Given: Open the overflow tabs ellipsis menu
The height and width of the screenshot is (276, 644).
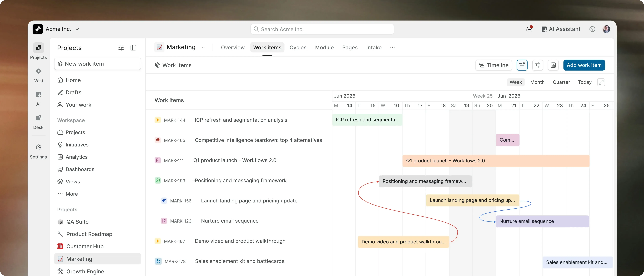Looking at the screenshot, I should tap(392, 47).
